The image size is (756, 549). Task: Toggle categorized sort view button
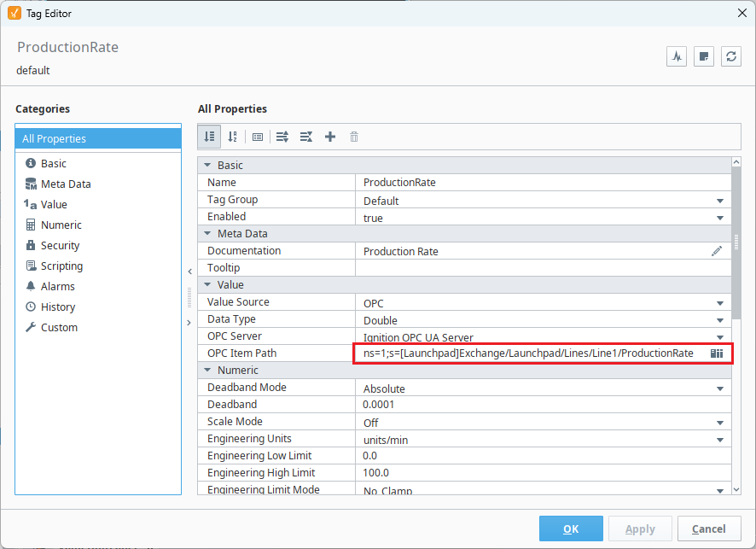coord(209,137)
